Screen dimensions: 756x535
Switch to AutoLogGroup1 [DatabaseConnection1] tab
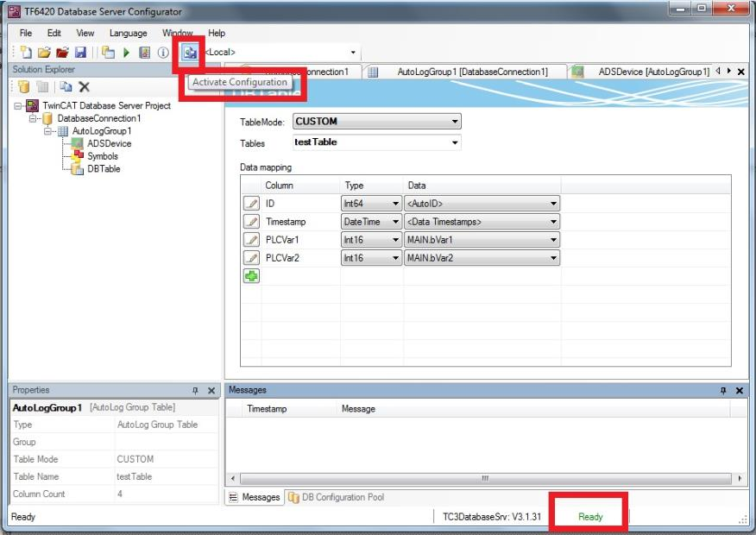465,72
